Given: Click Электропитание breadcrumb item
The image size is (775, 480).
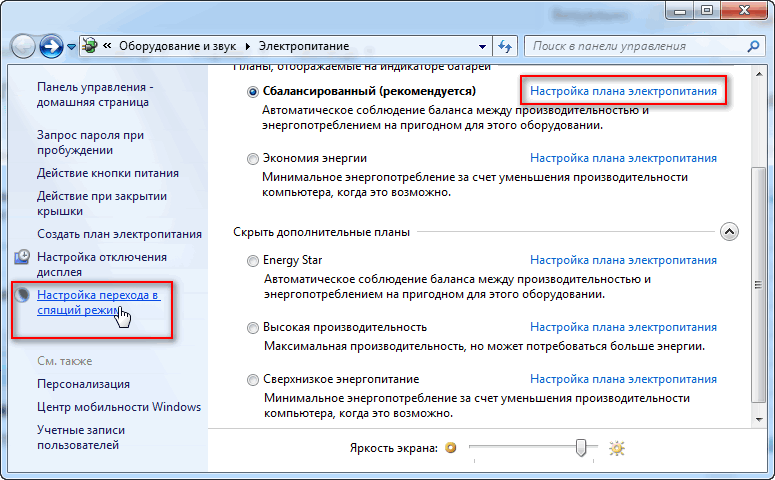Looking at the screenshot, I should (304, 46).
